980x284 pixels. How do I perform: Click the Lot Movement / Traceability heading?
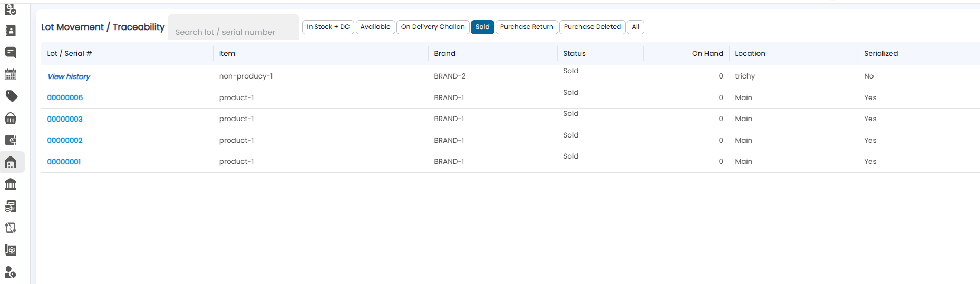[x=103, y=27]
